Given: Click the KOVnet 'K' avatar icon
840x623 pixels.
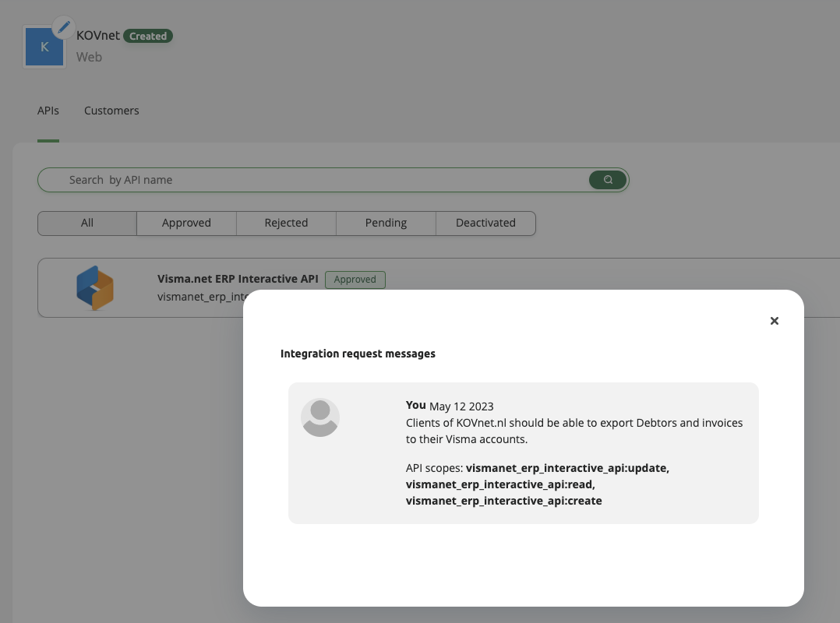Looking at the screenshot, I should pos(44,47).
